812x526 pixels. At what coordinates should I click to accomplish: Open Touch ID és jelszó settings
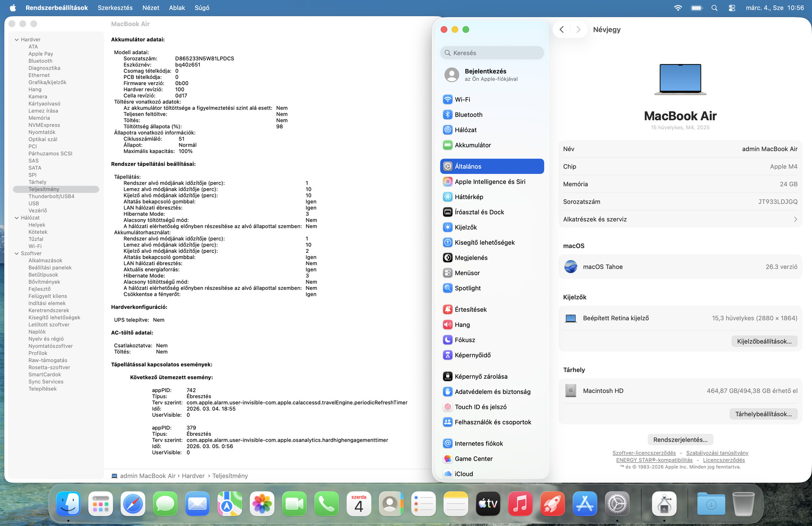coord(492,407)
